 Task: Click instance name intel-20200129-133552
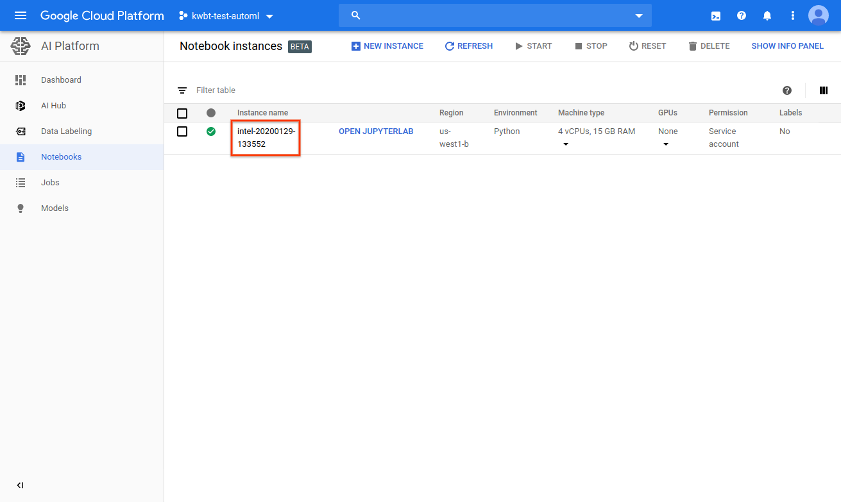[266, 138]
